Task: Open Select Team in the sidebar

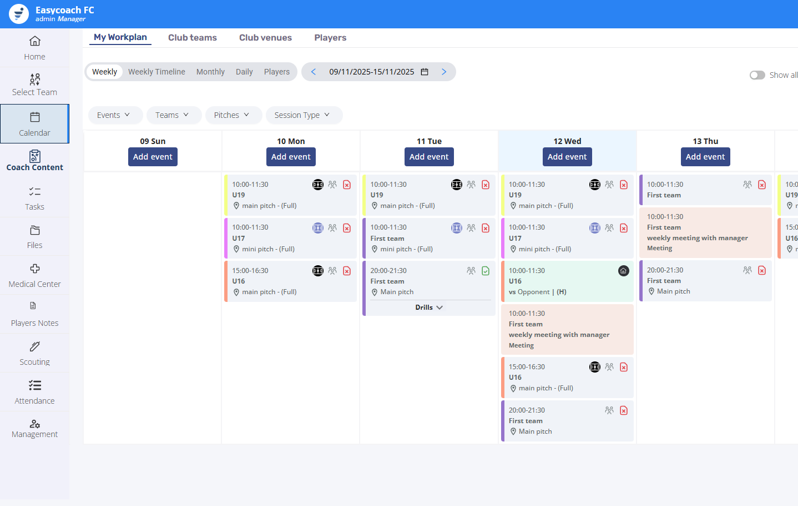Action: [x=35, y=85]
